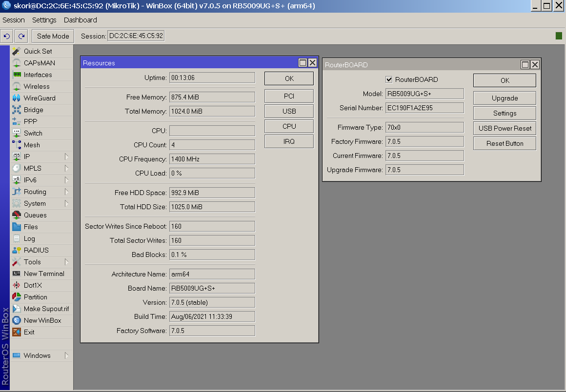This screenshot has width=566, height=392.
Task: Click the Bad Blocks value field
Action: tap(212, 255)
